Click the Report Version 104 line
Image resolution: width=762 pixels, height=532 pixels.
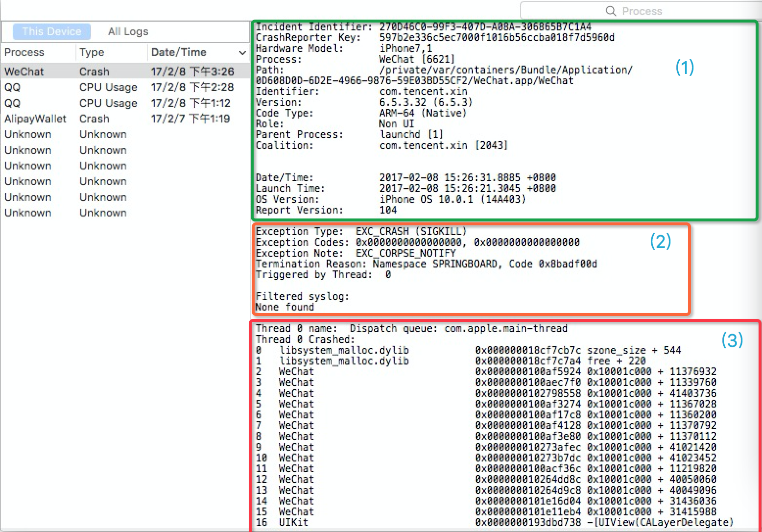[x=326, y=210]
